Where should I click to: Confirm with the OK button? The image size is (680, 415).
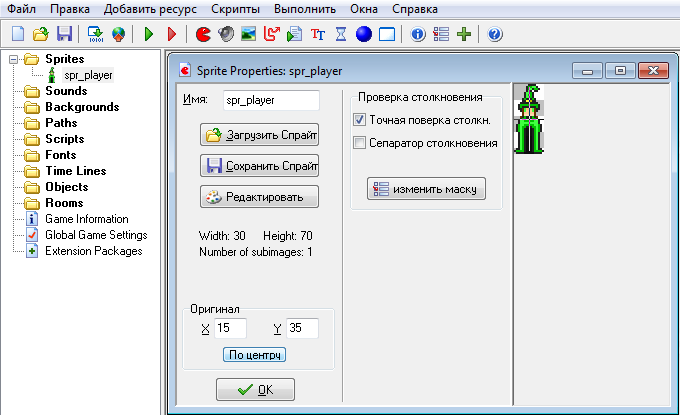point(255,389)
